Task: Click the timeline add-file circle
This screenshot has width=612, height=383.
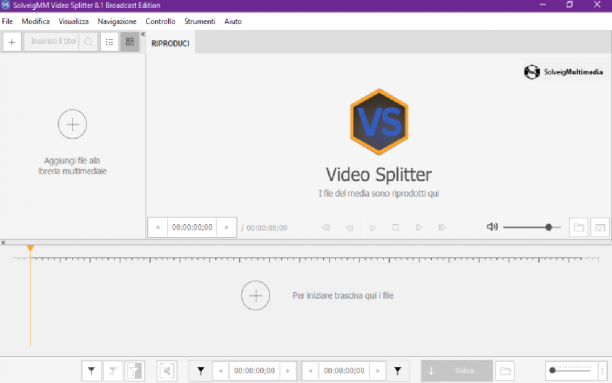Action: (x=255, y=296)
